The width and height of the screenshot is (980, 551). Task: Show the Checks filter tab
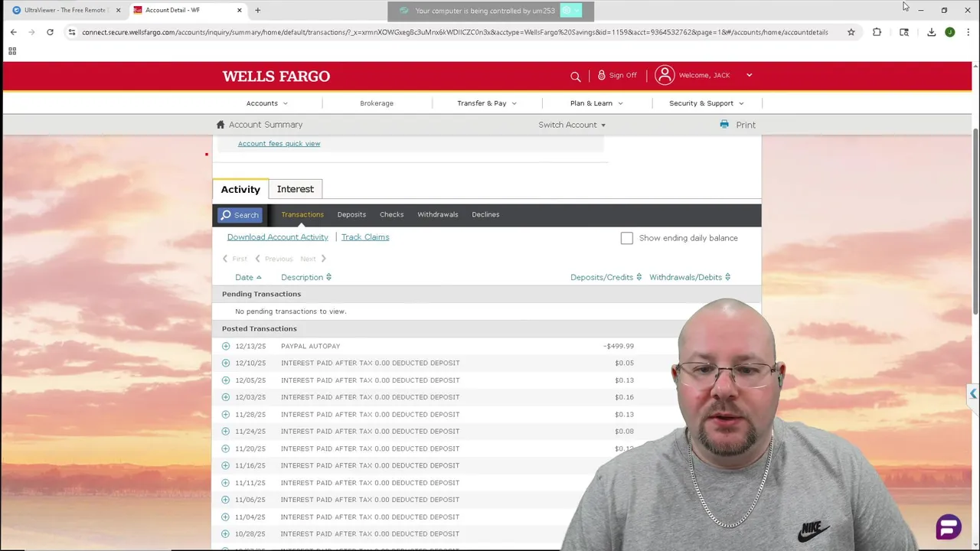pos(391,214)
